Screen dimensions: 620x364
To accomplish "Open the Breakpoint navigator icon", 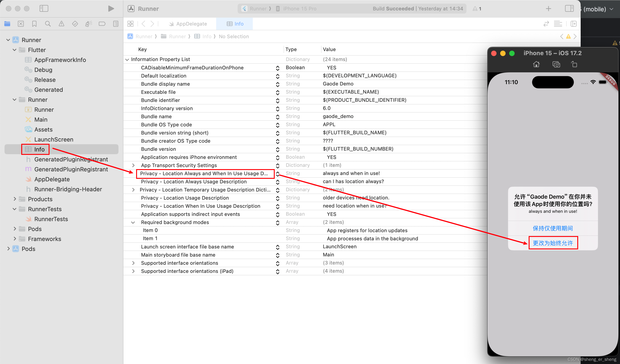I will click(x=102, y=24).
